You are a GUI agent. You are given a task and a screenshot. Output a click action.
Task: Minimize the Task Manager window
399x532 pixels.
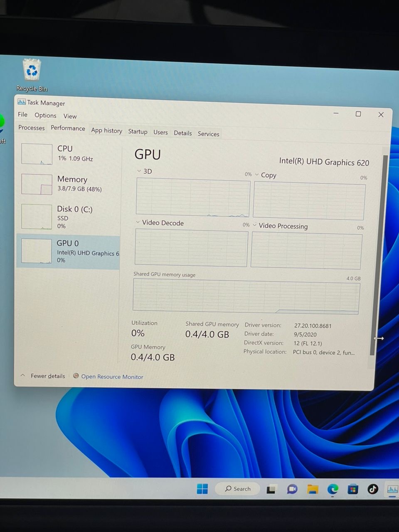[336, 113]
